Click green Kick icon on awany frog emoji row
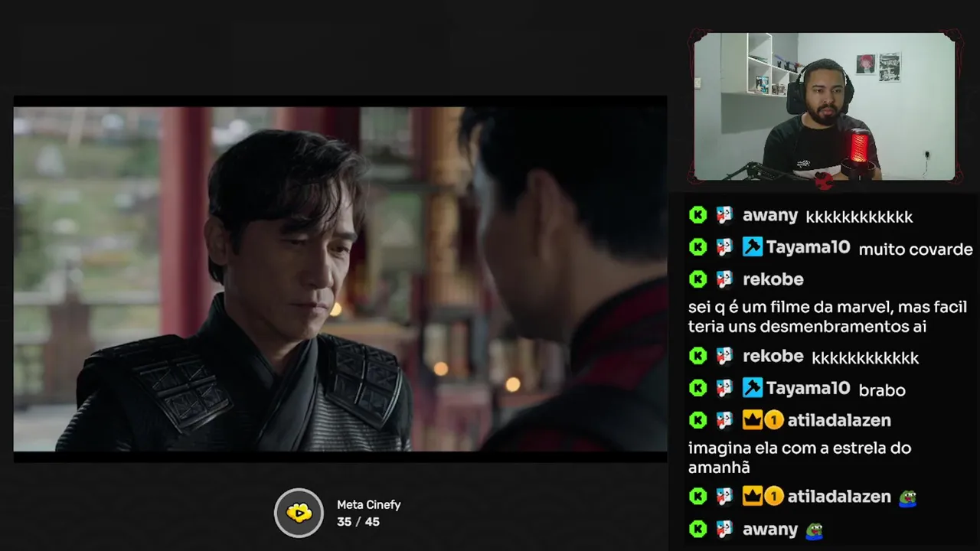Image resolution: width=980 pixels, height=551 pixels. pos(697,529)
